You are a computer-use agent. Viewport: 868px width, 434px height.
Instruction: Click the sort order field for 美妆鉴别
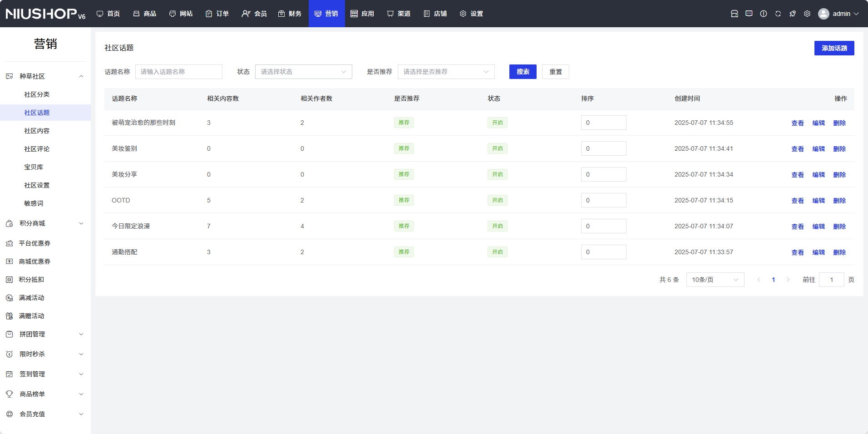(x=603, y=148)
